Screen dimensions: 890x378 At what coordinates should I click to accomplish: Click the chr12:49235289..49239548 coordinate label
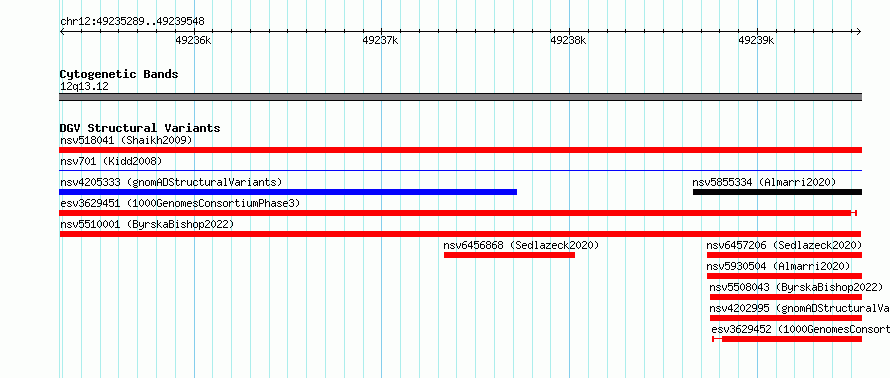(132, 22)
